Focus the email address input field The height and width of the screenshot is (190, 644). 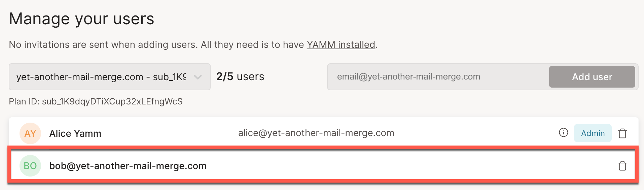tap(437, 77)
